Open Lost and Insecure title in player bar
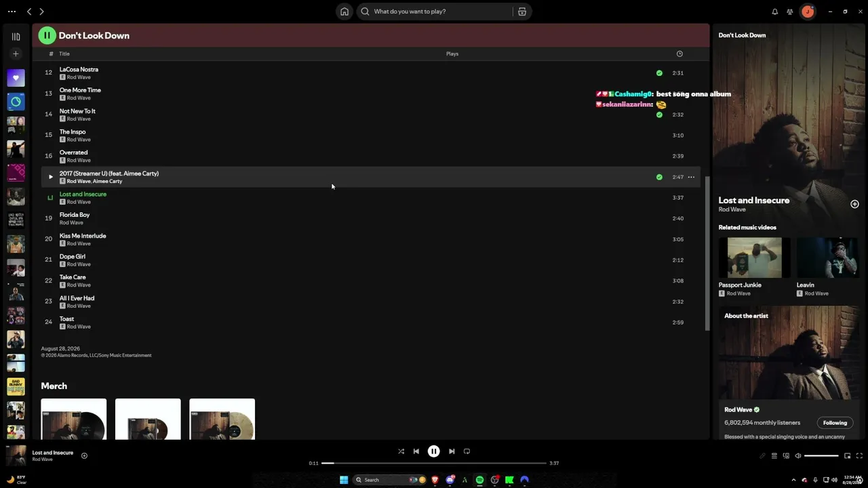 [x=53, y=452]
